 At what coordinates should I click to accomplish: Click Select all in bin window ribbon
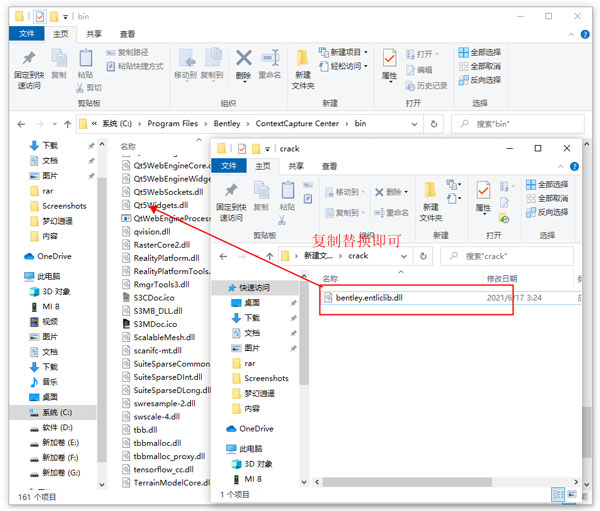480,52
